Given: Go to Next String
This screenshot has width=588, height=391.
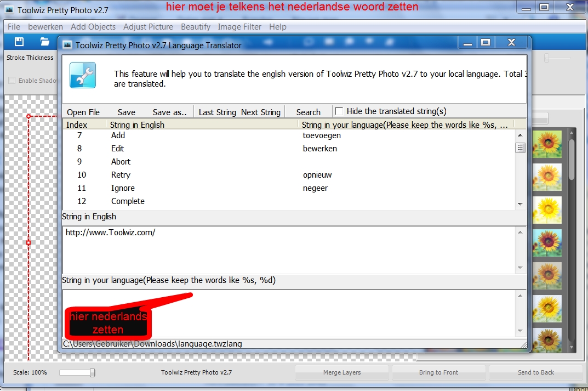Looking at the screenshot, I should click(x=261, y=112).
